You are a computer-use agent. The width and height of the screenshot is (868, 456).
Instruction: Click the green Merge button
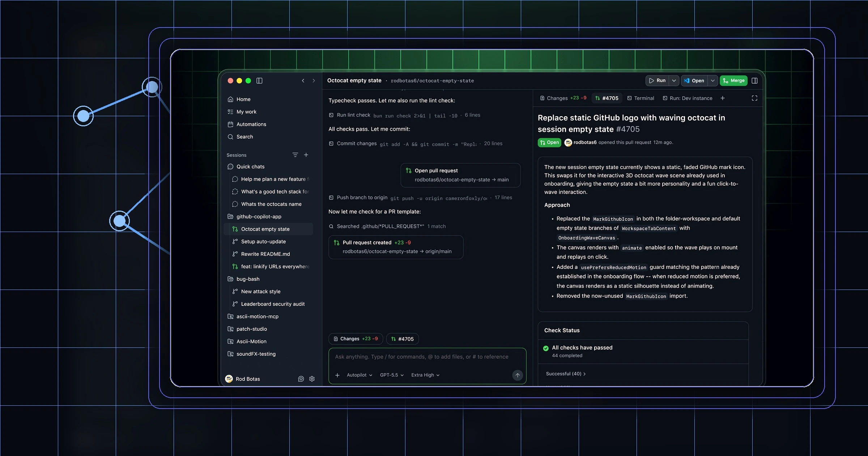pyautogui.click(x=734, y=81)
